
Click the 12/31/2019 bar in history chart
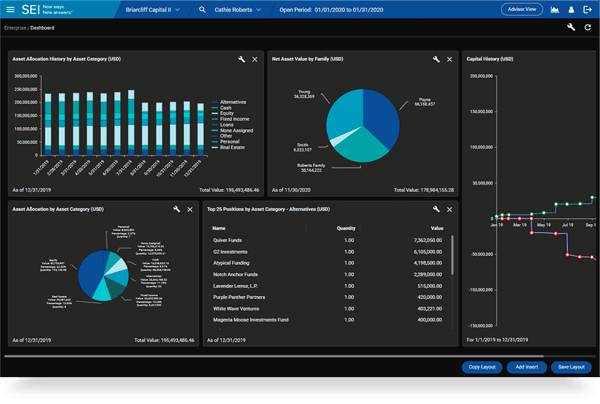tap(201, 129)
